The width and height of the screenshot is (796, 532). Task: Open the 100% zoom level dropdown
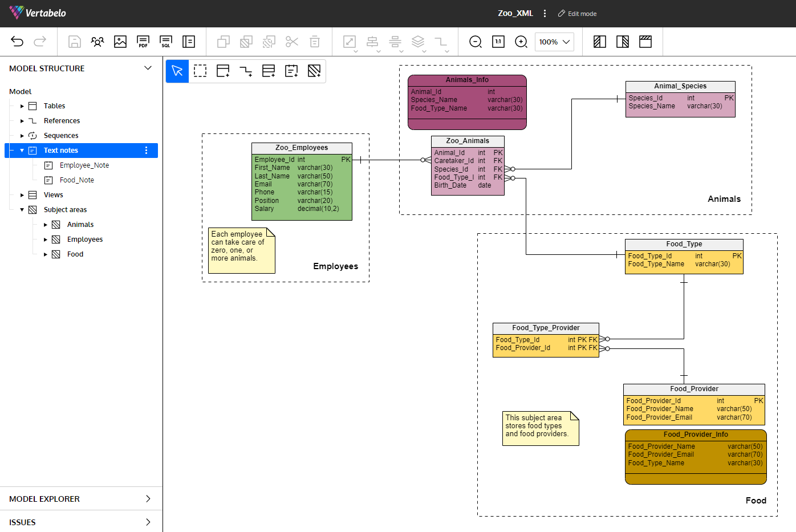[x=554, y=42]
